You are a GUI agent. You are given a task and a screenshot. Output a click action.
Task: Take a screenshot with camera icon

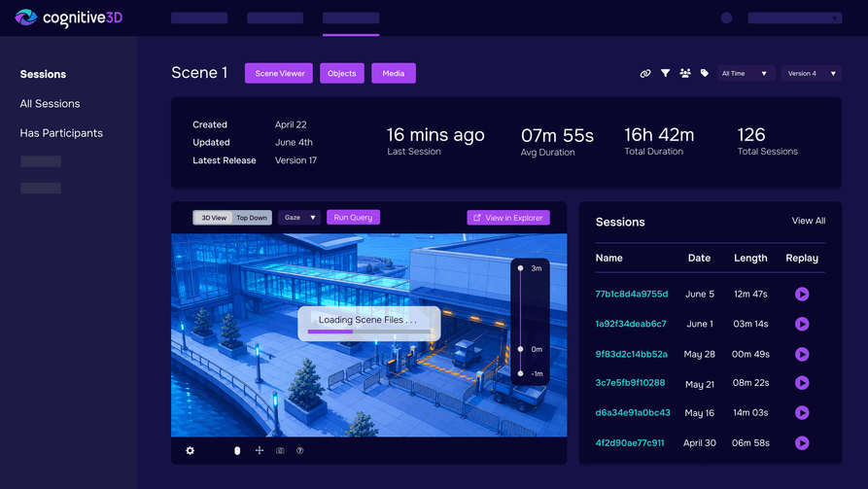tap(280, 451)
